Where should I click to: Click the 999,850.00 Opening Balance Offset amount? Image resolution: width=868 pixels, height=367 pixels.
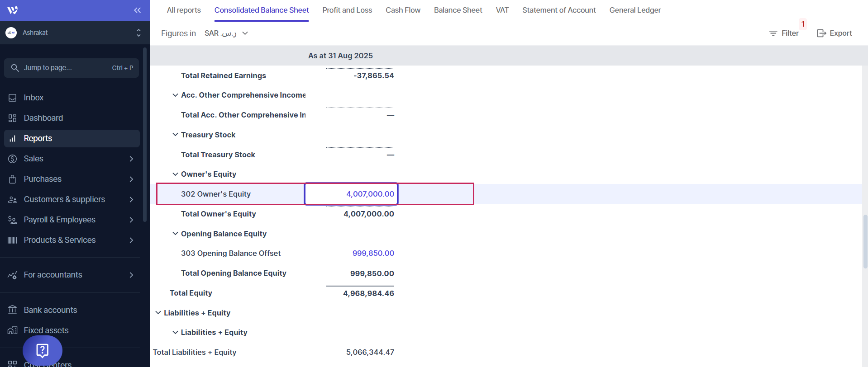373,253
